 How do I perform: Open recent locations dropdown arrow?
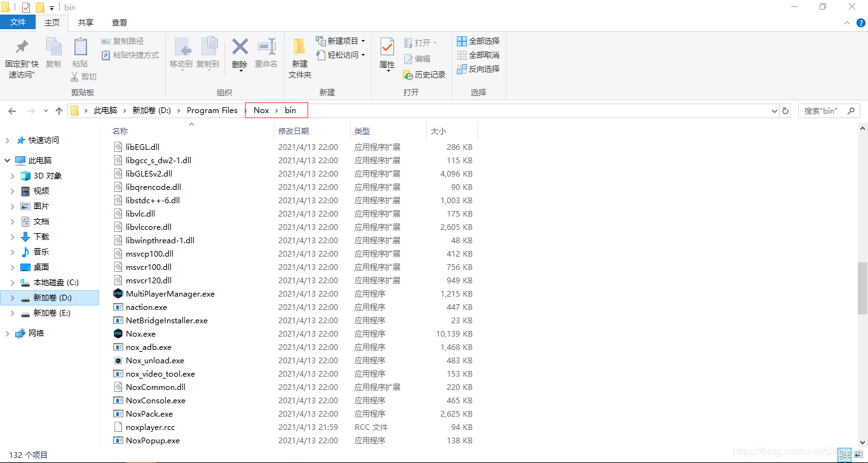click(x=46, y=111)
